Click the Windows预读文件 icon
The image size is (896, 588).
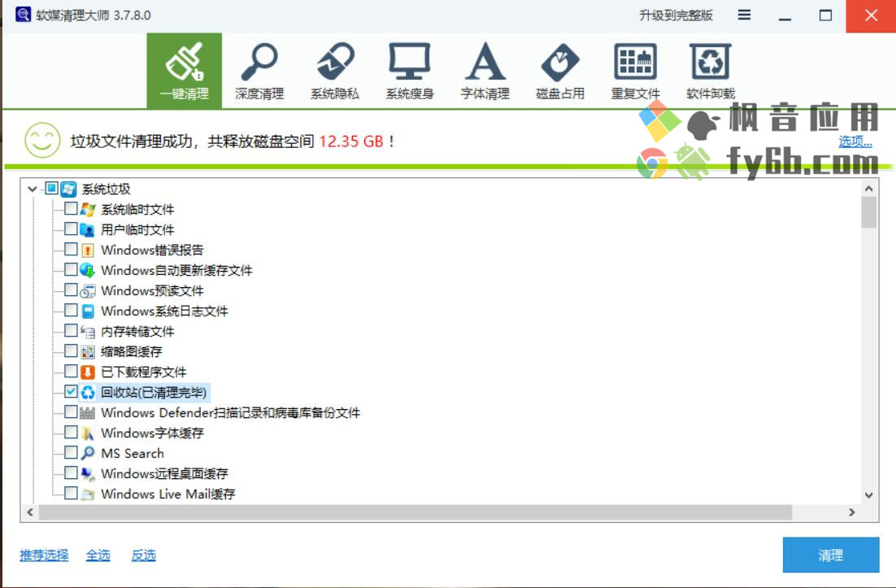click(88, 291)
